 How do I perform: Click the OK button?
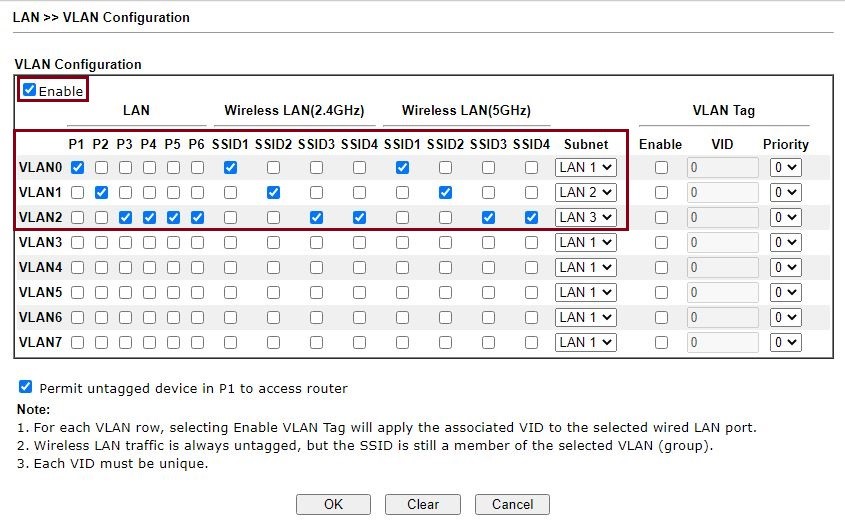[x=333, y=504]
